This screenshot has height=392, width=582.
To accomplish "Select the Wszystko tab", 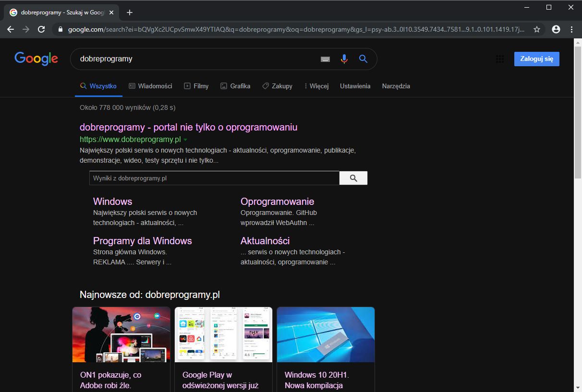I will point(98,86).
